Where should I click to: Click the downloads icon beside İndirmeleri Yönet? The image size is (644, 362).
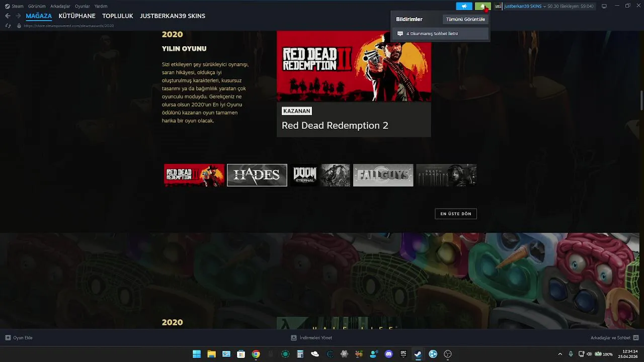click(x=294, y=338)
